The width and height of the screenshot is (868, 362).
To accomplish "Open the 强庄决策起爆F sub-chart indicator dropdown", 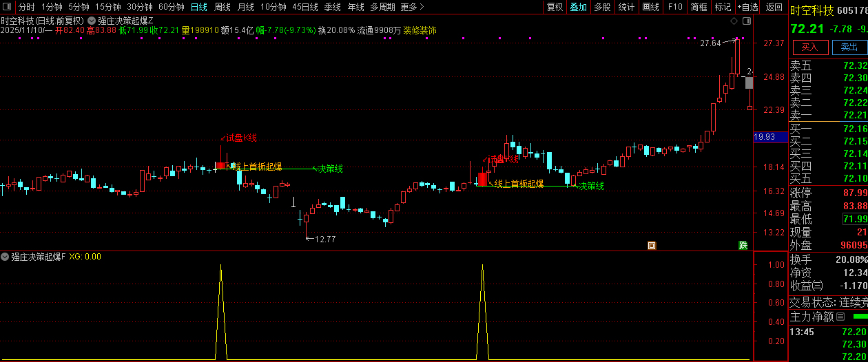I will (6, 257).
